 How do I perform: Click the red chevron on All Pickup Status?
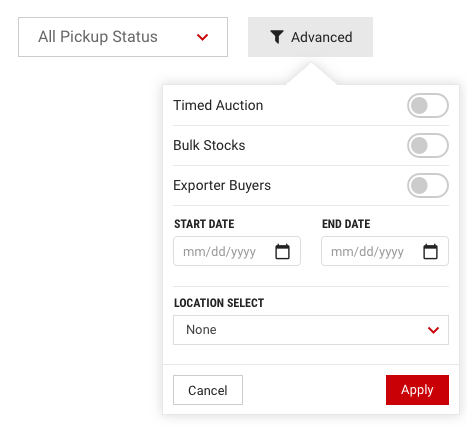(x=202, y=37)
